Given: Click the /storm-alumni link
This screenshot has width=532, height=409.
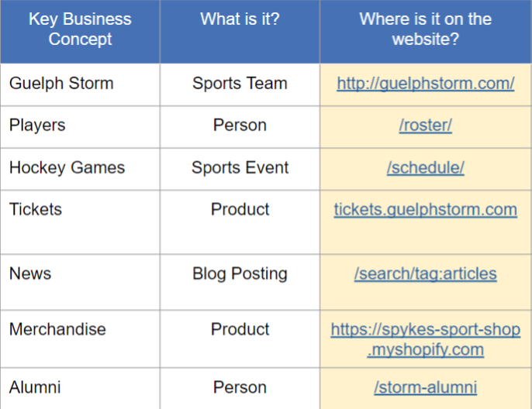Looking at the screenshot, I should coord(425,387).
